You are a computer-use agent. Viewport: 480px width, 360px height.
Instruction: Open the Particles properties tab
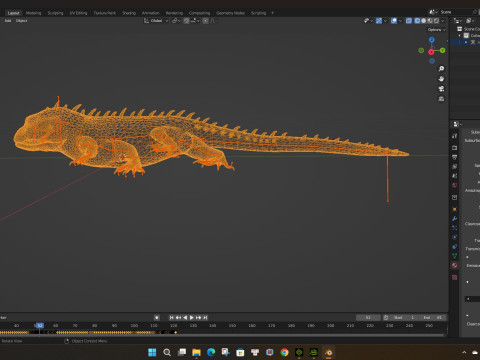click(455, 228)
